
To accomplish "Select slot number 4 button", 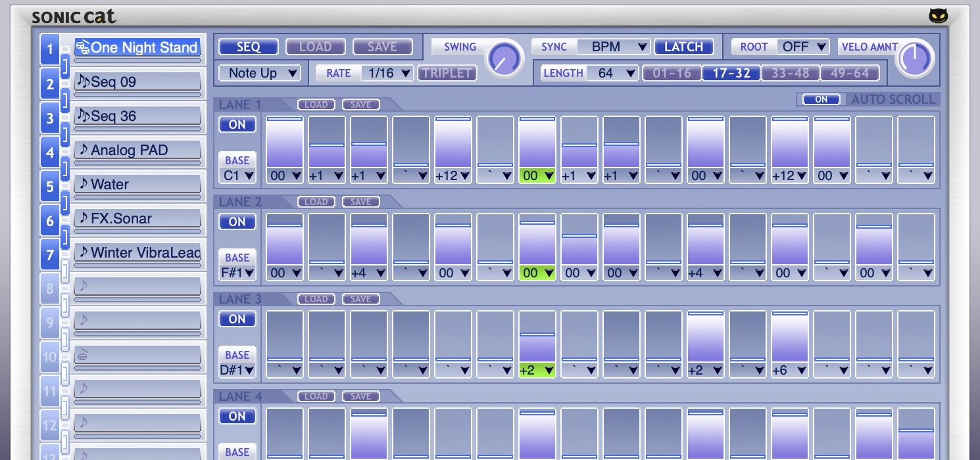I will click(x=50, y=152).
